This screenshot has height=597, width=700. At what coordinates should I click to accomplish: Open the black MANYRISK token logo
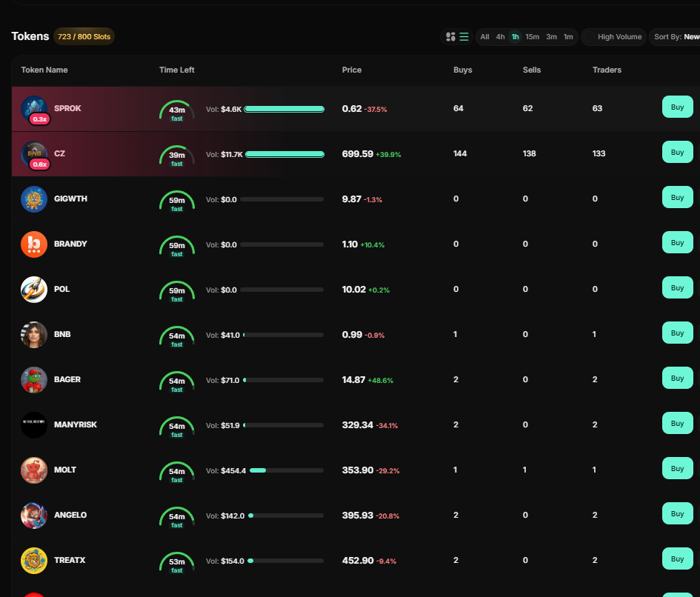coord(34,424)
